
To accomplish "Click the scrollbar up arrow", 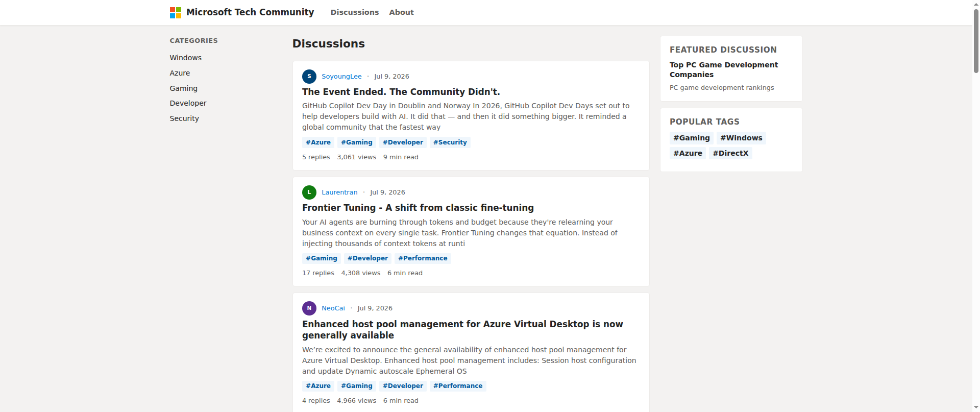I will click(x=976, y=4).
